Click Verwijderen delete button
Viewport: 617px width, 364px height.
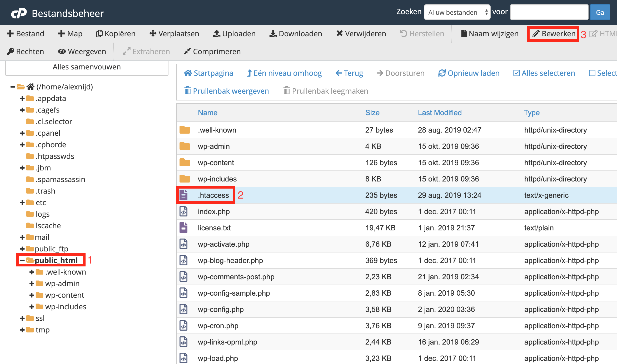[x=361, y=34]
